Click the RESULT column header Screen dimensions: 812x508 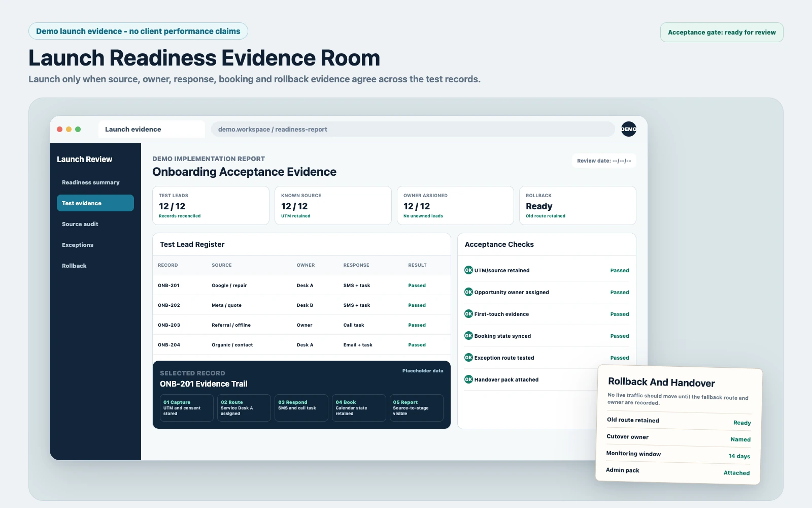[x=417, y=265]
